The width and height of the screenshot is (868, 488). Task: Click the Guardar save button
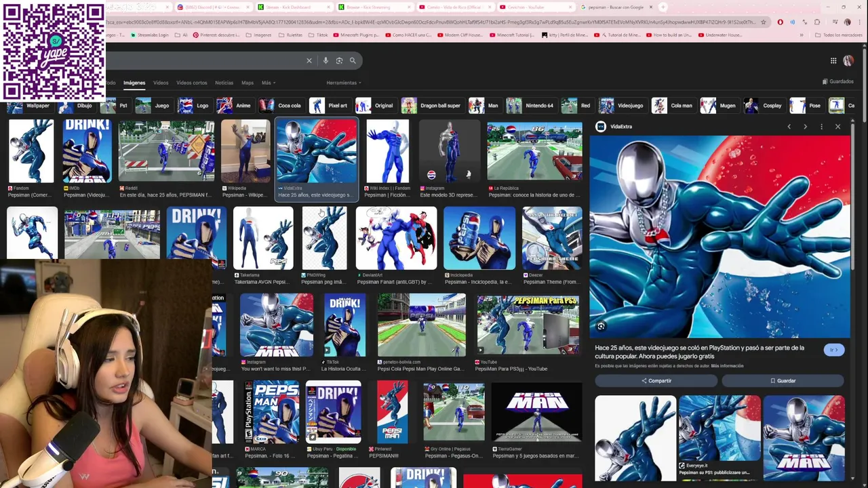783,381
